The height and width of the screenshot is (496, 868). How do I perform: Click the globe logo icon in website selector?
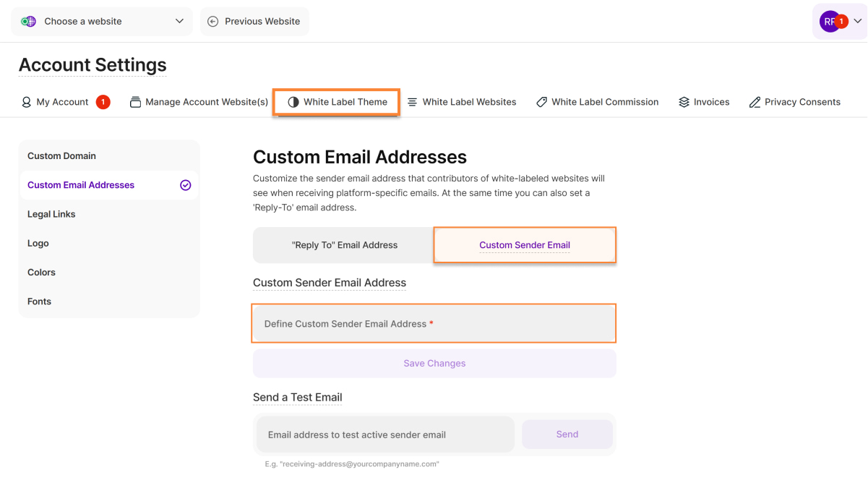29,22
